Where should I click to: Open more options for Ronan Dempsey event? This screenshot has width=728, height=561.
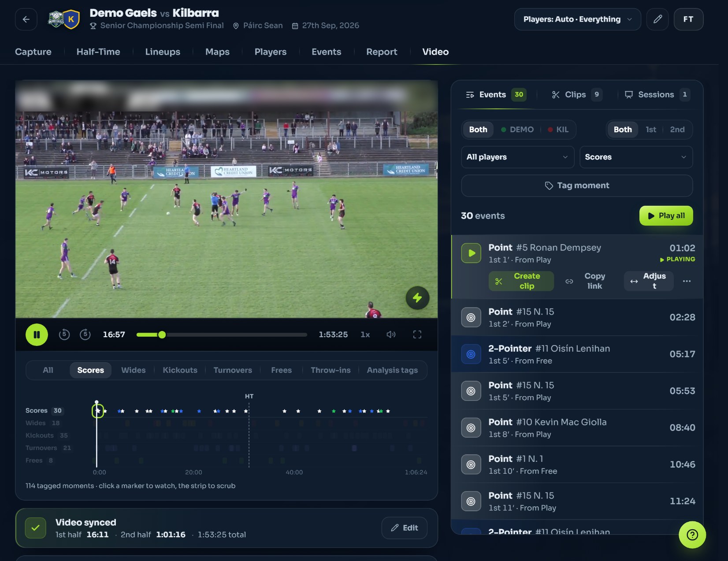pos(687,281)
